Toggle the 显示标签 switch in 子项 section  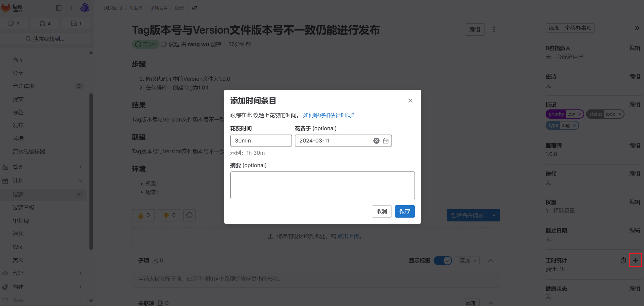443,260
